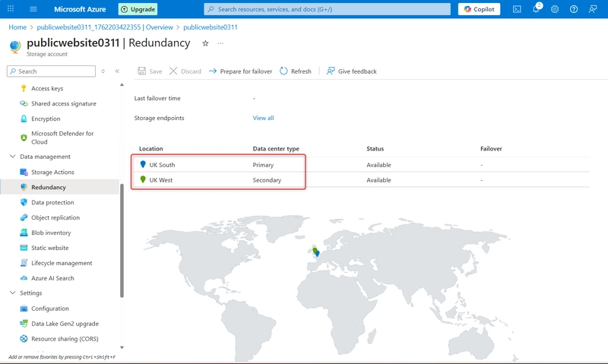
Task: Open the Copilot assistant
Action: 479,9
